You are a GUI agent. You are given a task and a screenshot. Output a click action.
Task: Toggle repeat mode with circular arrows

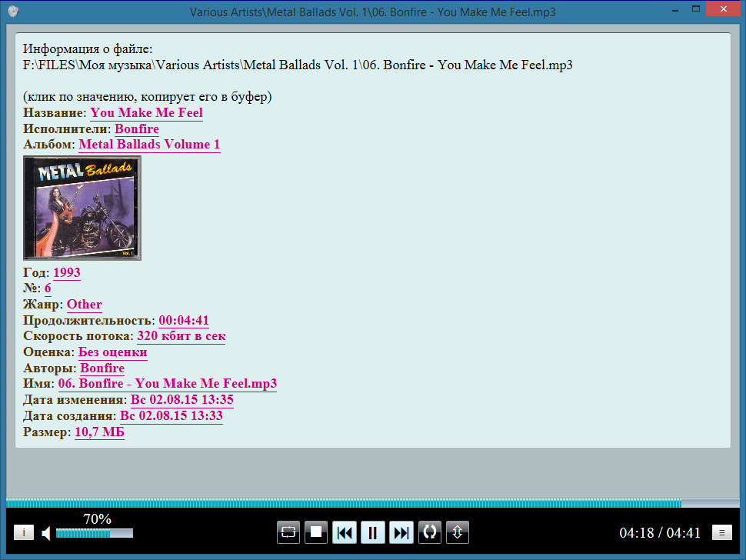point(430,532)
